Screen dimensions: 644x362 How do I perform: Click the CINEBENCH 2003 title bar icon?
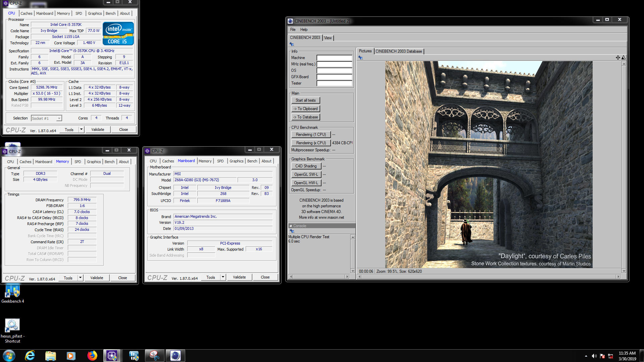[291, 21]
